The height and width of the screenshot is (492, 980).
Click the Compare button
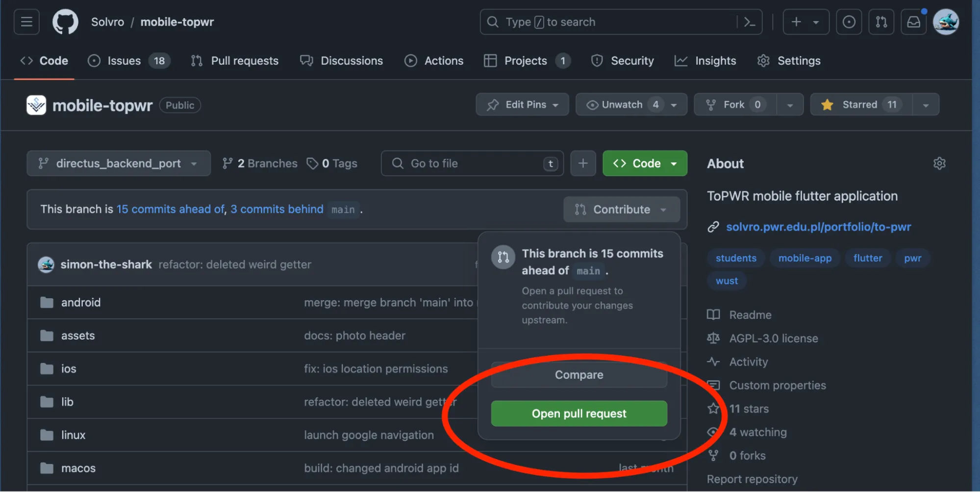click(578, 375)
